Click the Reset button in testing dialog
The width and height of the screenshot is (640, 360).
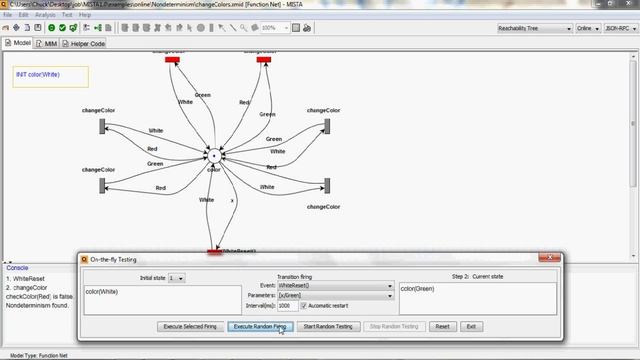tap(442, 327)
